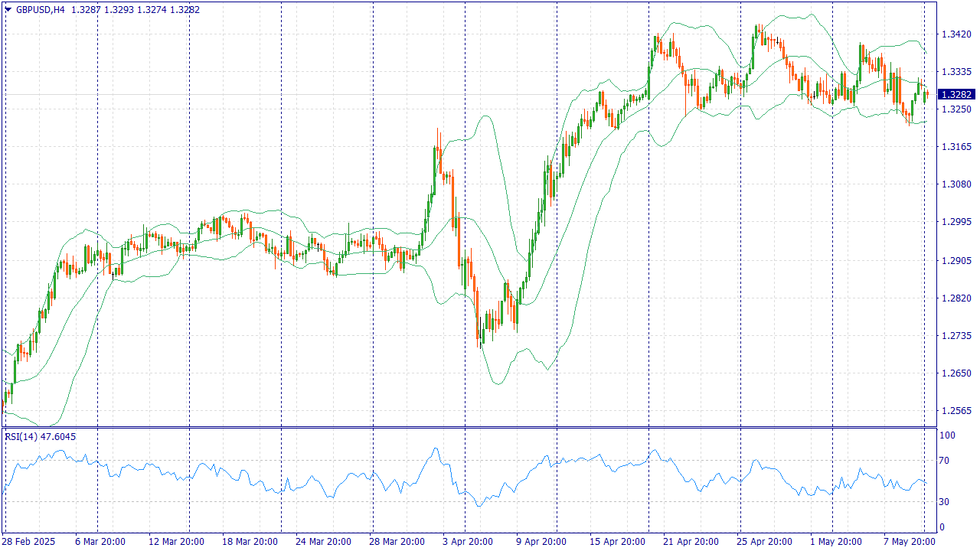Click the 3 Apr 20:00 time label
Screen dimensions: 980x551
coord(468,541)
